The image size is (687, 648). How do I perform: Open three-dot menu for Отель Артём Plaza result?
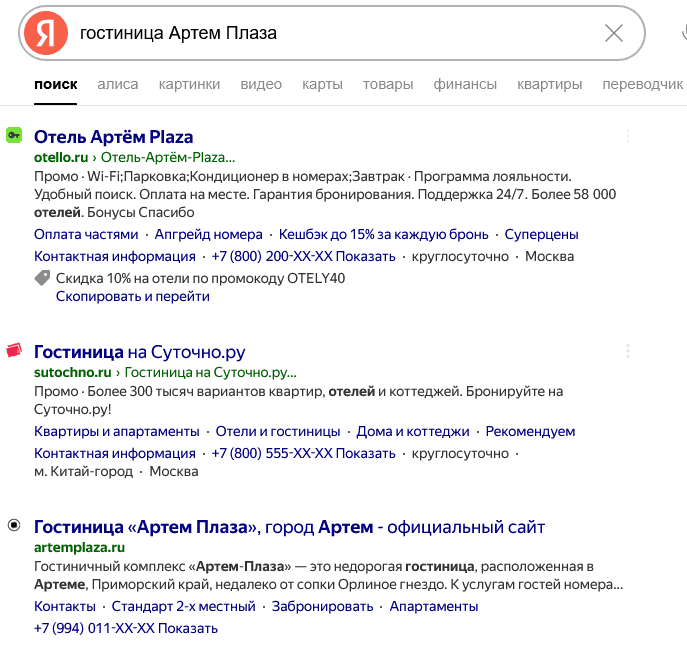[x=628, y=136]
